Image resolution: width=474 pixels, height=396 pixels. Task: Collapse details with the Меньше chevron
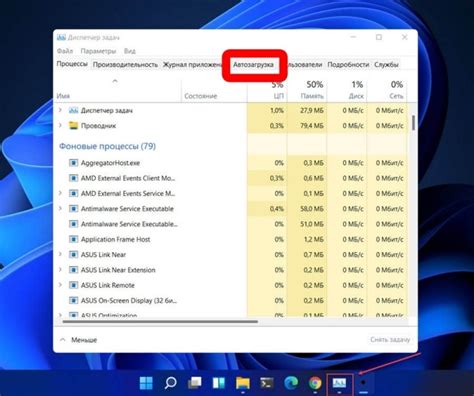click(x=63, y=340)
